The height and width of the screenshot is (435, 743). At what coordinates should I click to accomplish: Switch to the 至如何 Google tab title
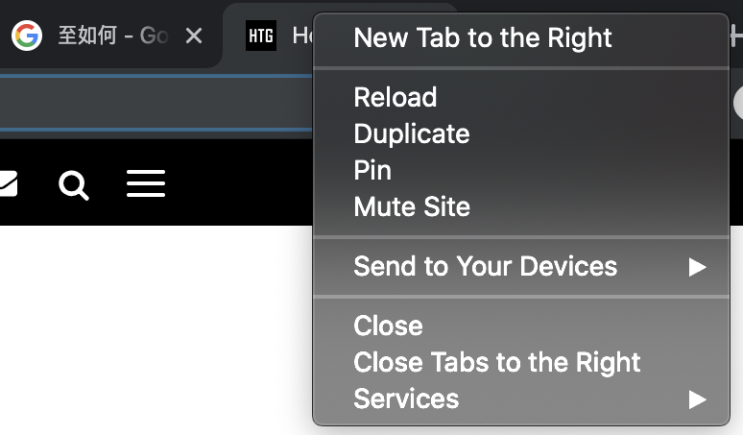(x=112, y=36)
